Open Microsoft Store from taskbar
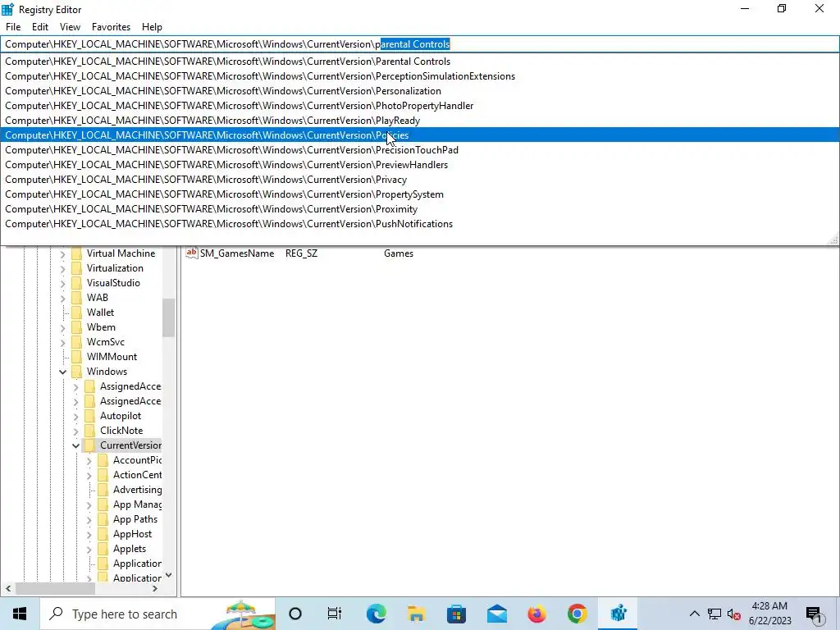The height and width of the screenshot is (630, 840). [x=456, y=614]
